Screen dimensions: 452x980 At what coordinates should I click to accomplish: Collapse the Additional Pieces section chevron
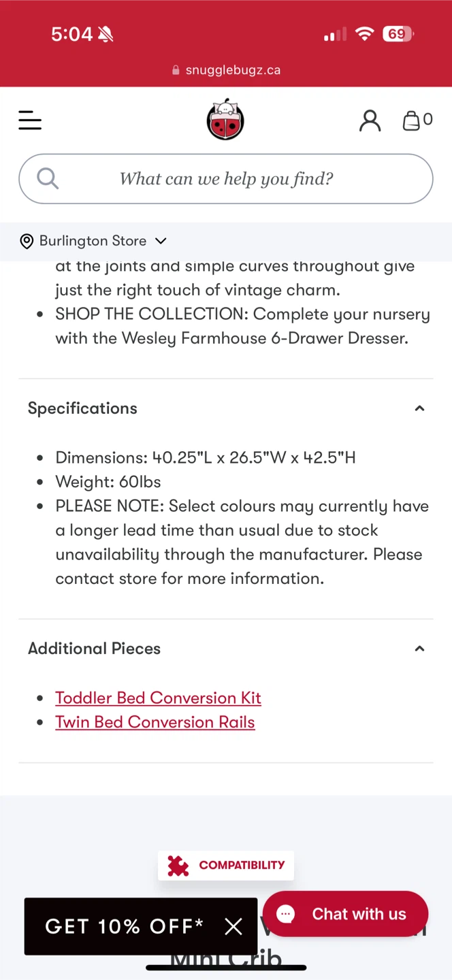[419, 649]
